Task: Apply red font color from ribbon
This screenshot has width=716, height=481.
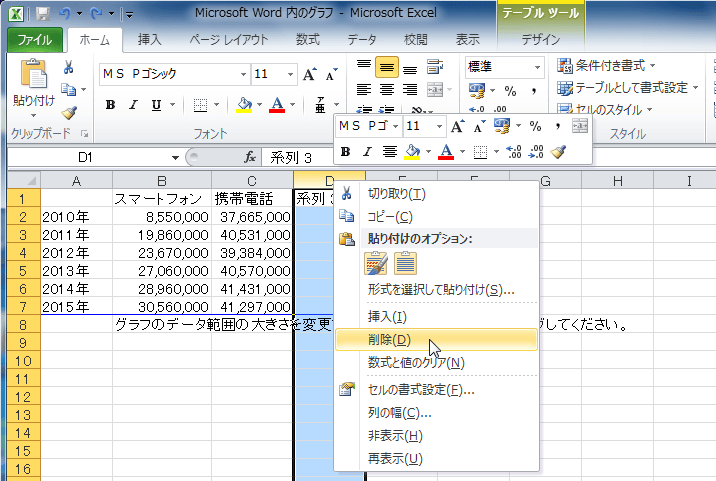Action: (x=277, y=105)
